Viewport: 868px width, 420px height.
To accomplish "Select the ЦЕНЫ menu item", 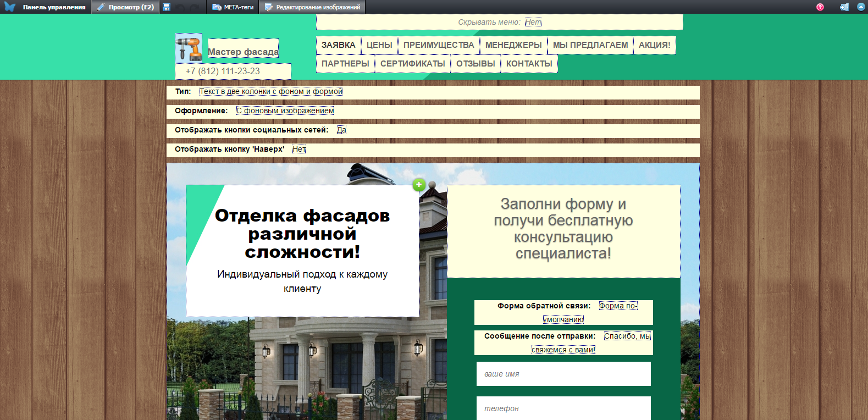I will click(x=379, y=45).
